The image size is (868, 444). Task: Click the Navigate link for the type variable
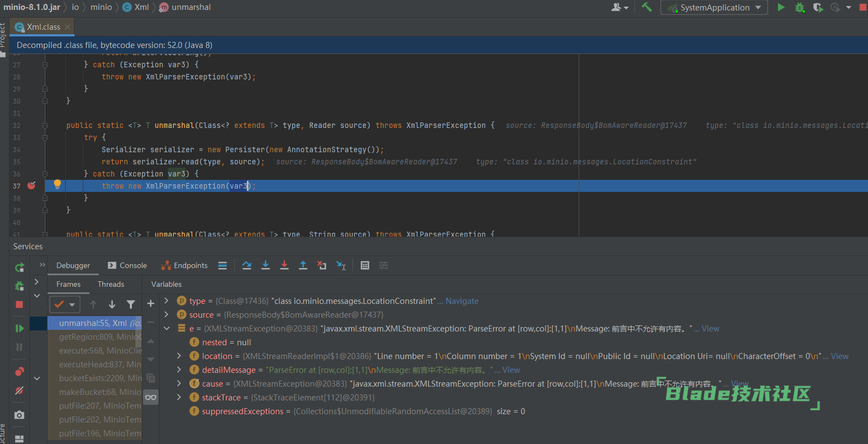click(x=462, y=301)
